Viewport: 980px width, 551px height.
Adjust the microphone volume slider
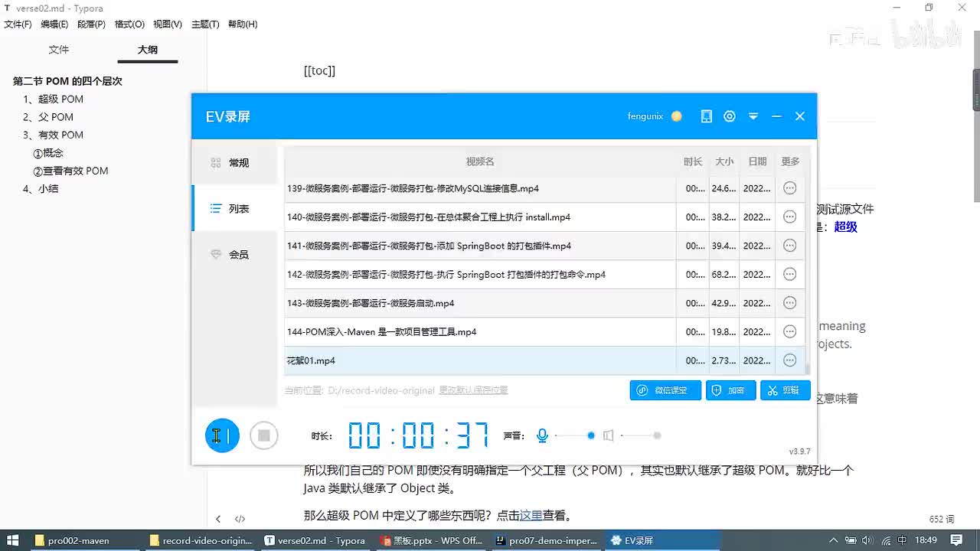pos(574,435)
